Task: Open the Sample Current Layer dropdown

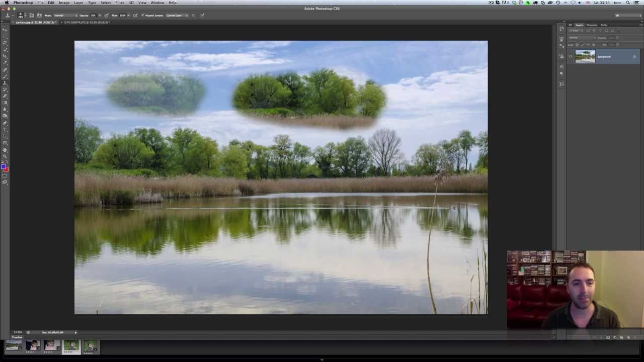Action: [x=177, y=15]
